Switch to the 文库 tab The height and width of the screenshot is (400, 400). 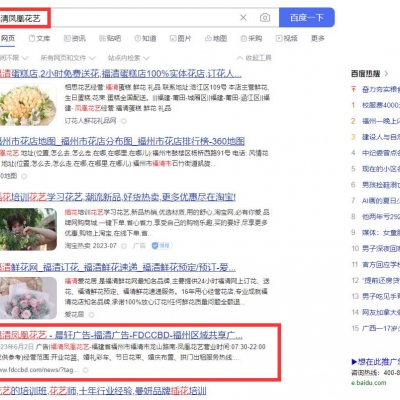pos(39,38)
